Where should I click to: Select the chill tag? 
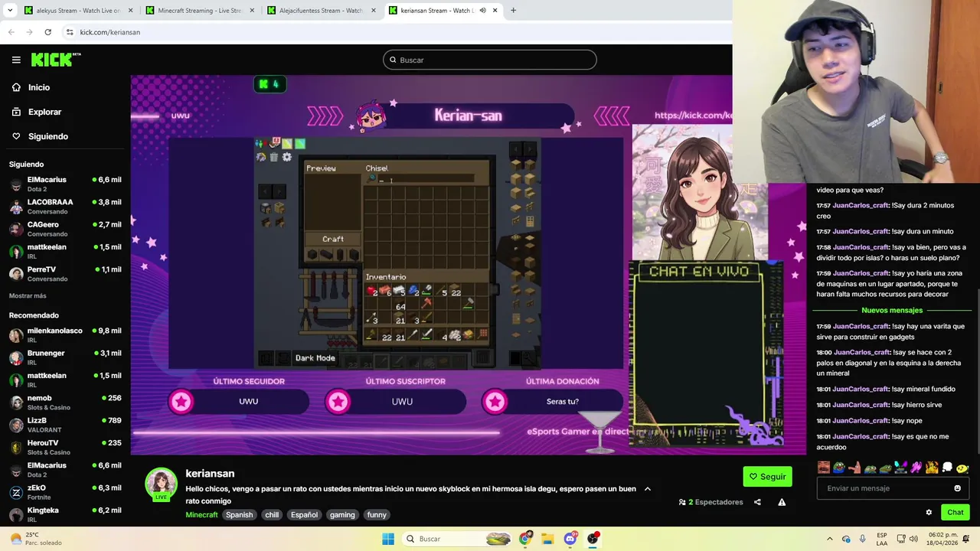272,514
